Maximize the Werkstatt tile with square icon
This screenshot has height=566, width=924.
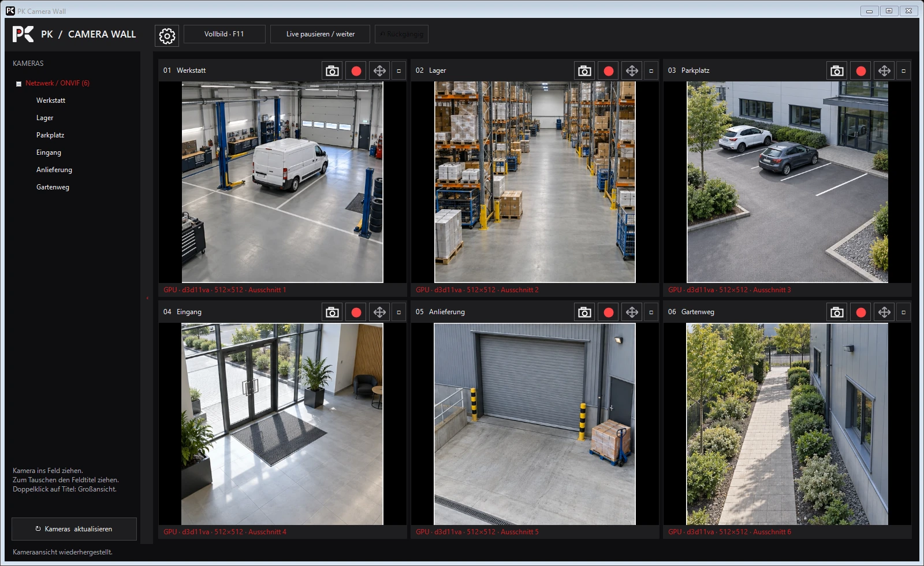[399, 70]
